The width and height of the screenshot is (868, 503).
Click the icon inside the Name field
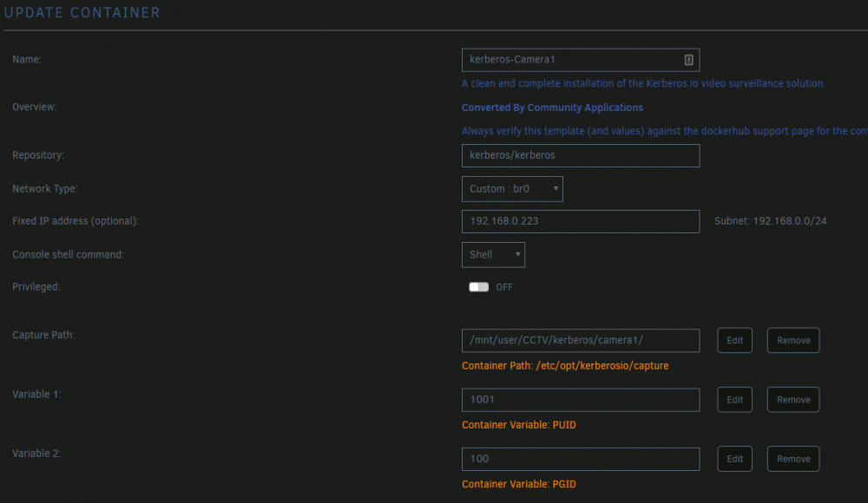click(688, 60)
